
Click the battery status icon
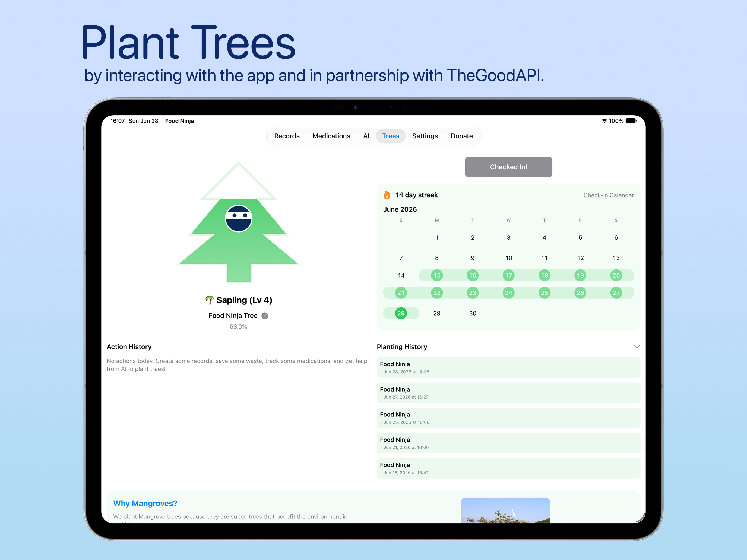pos(631,121)
